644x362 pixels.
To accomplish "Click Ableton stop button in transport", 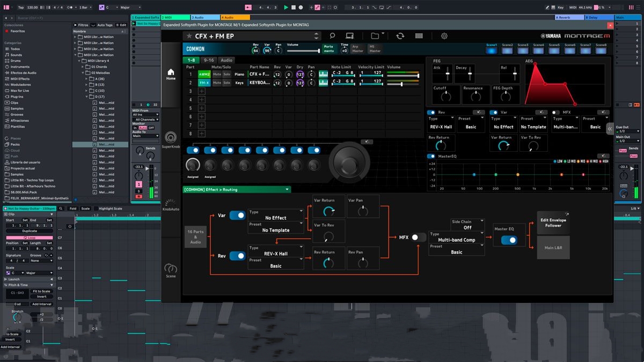I will point(293,8).
